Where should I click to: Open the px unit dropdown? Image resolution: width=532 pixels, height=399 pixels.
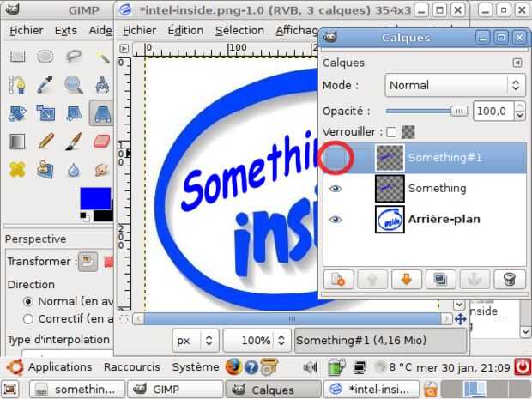[196, 340]
